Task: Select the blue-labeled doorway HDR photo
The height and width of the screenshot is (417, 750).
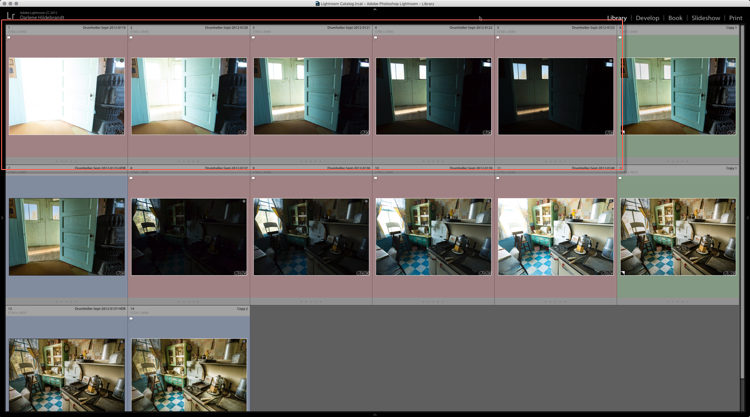Action: [66, 237]
